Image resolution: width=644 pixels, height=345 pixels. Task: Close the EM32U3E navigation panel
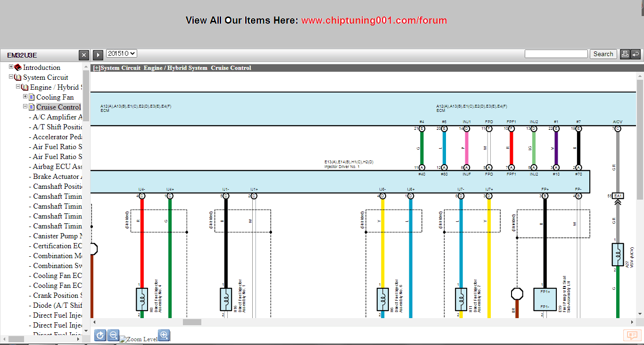83,55
